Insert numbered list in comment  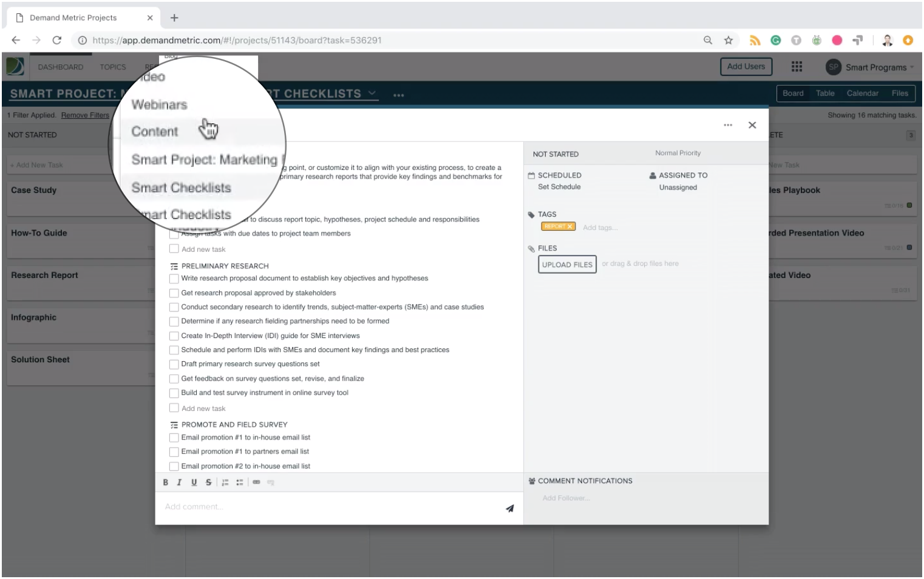tap(225, 482)
